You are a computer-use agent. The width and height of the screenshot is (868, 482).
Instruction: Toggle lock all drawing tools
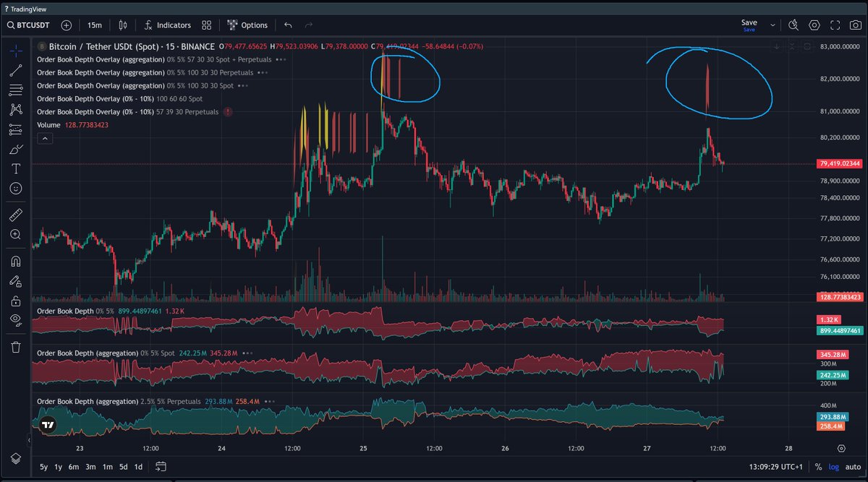pos(15,300)
